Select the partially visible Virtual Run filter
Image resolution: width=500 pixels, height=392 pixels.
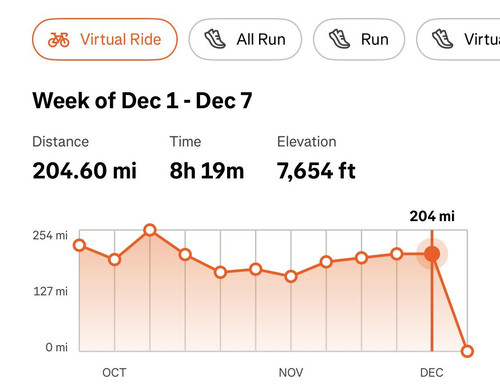[458, 39]
